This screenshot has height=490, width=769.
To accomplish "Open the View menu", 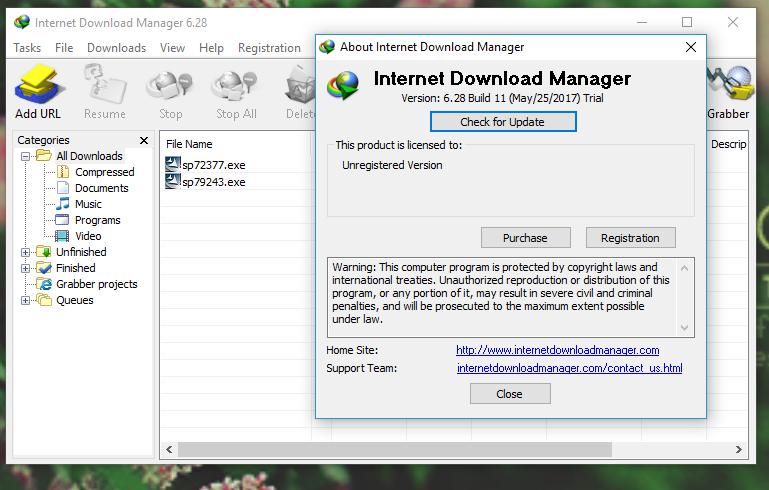I will tap(172, 48).
